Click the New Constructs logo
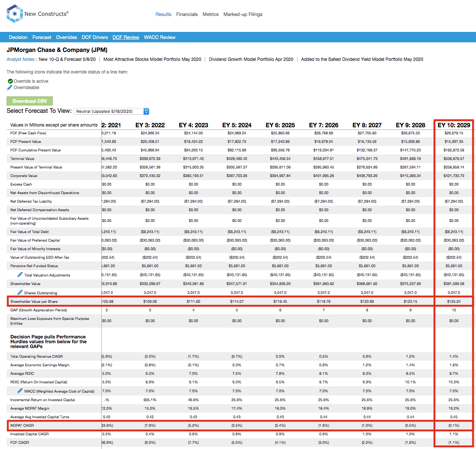This screenshot has width=476, height=449. 37,14
